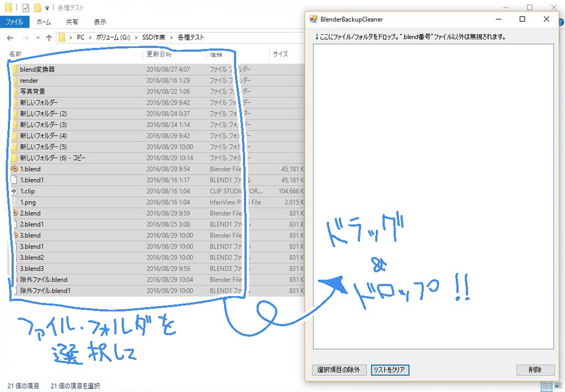Click the 削除 button
Screen dimensions: 565x392
pyautogui.click(x=535, y=370)
